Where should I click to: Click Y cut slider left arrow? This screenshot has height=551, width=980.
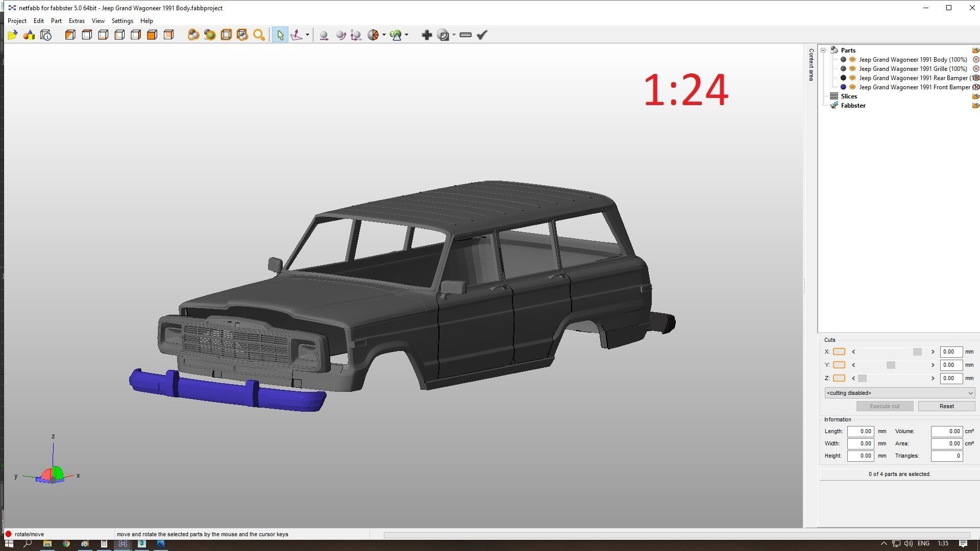[853, 365]
